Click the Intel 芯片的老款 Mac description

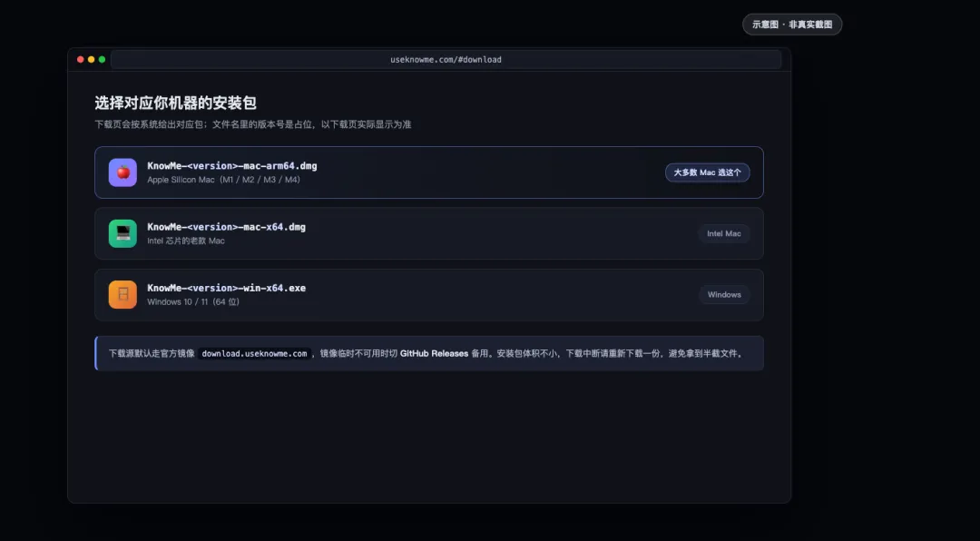(186, 241)
